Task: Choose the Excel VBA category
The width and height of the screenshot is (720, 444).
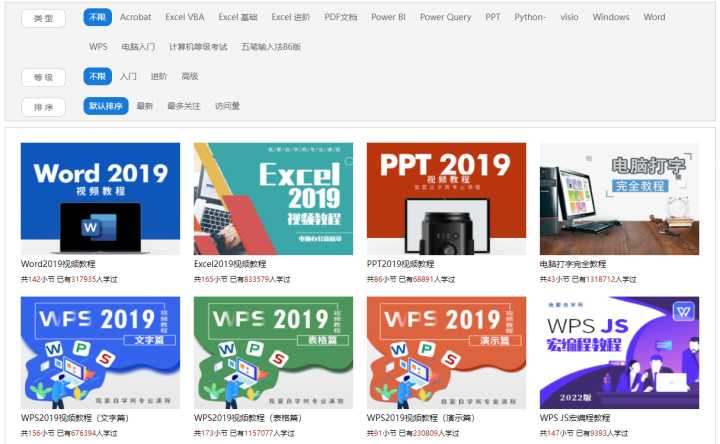Action: (x=185, y=17)
